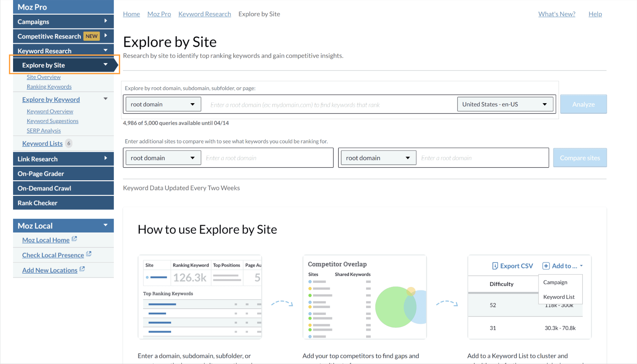Click external link icon by Add New Locations
637x364 pixels.
click(82, 269)
